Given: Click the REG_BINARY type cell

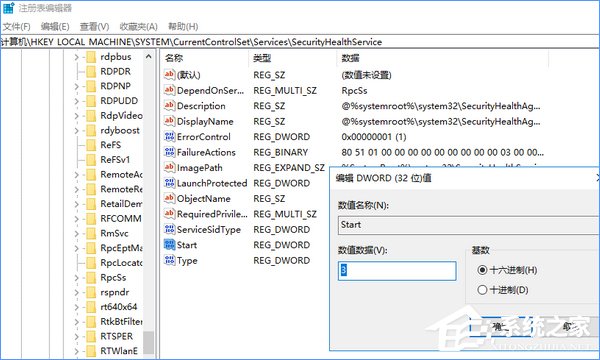Looking at the screenshot, I should click(x=280, y=152).
